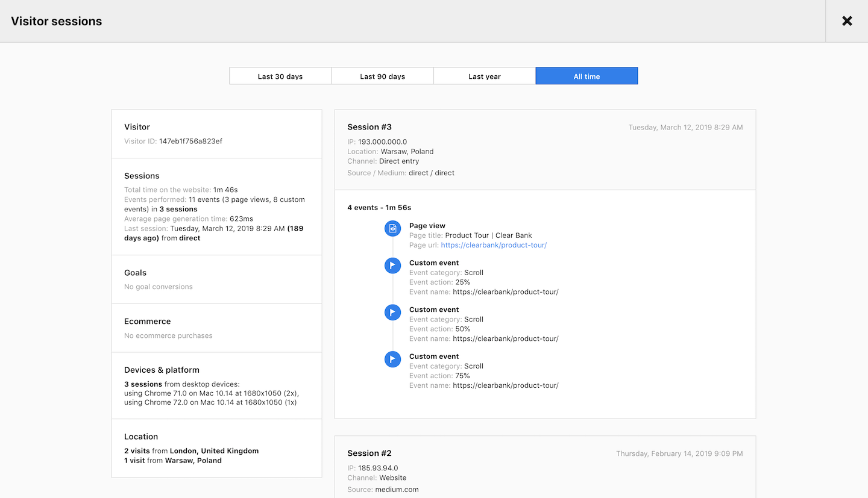The width and height of the screenshot is (868, 498).
Task: Click the Direct entry channel value
Action: (x=399, y=161)
